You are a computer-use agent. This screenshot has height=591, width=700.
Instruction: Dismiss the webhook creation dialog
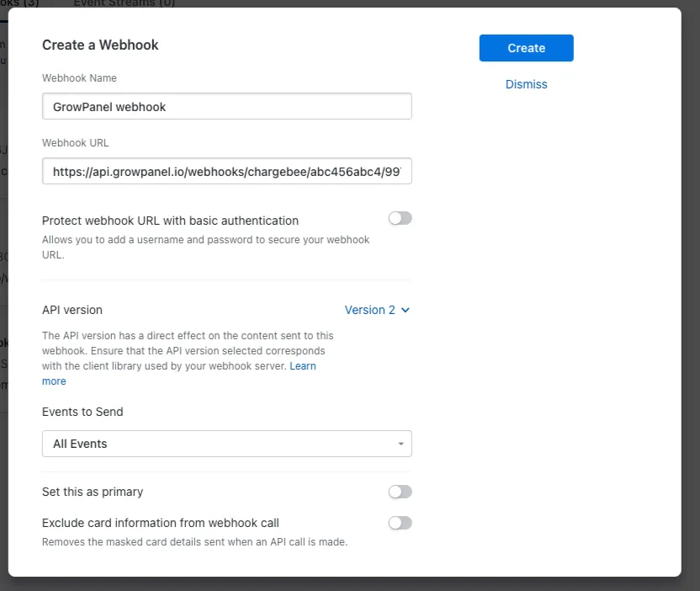(526, 84)
